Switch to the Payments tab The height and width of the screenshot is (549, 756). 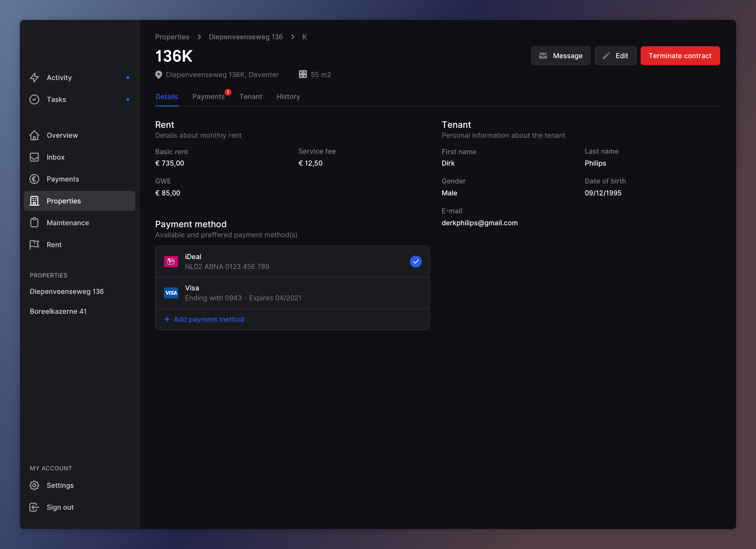209,97
